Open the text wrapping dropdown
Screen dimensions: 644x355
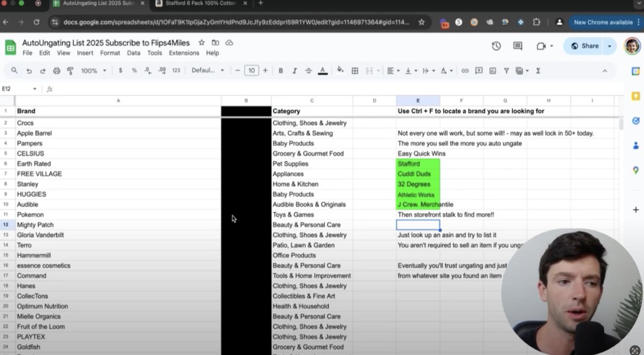[x=428, y=70]
